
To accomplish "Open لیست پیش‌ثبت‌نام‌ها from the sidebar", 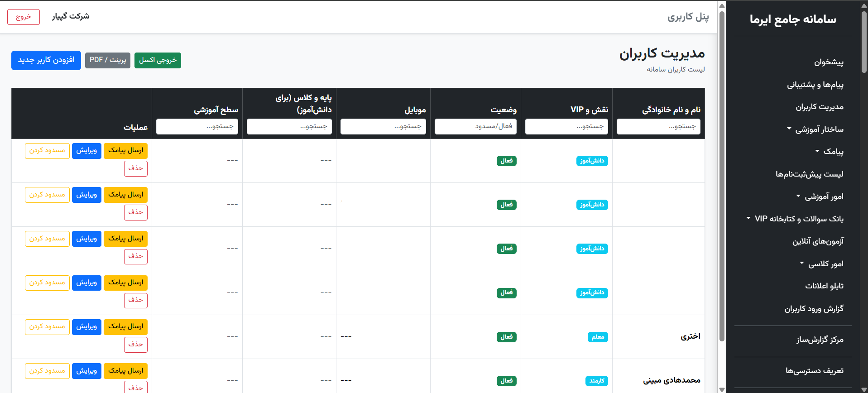I will 809,174.
